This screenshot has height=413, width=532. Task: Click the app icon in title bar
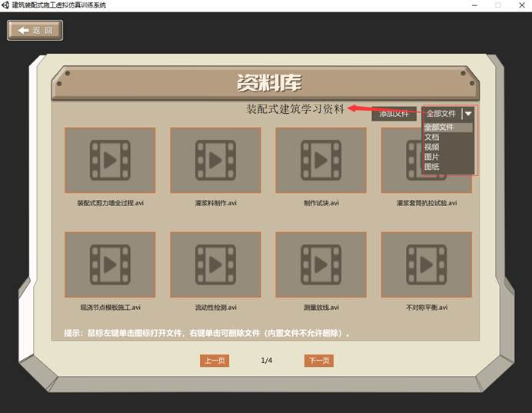click(6, 5)
